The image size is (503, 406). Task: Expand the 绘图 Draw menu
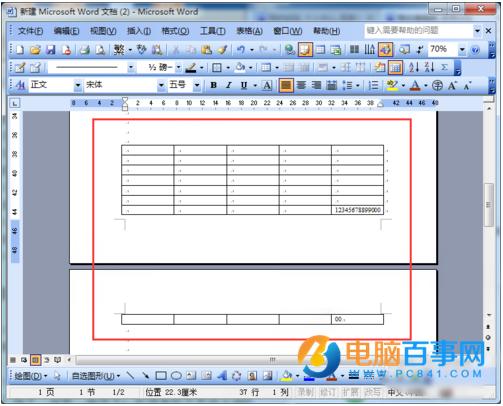point(31,376)
